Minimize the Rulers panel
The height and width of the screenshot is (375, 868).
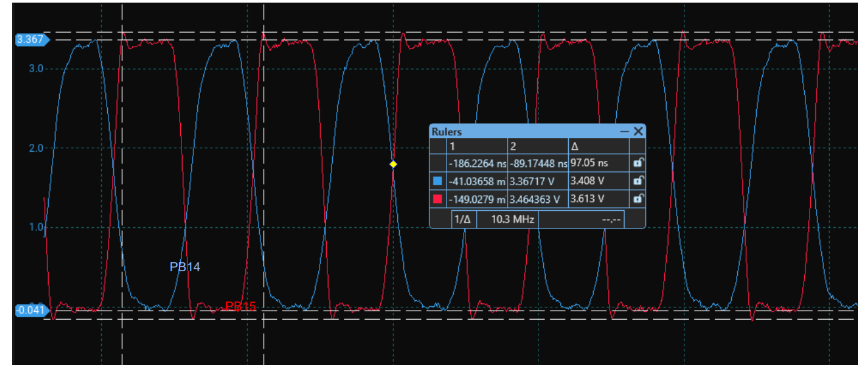click(x=624, y=131)
